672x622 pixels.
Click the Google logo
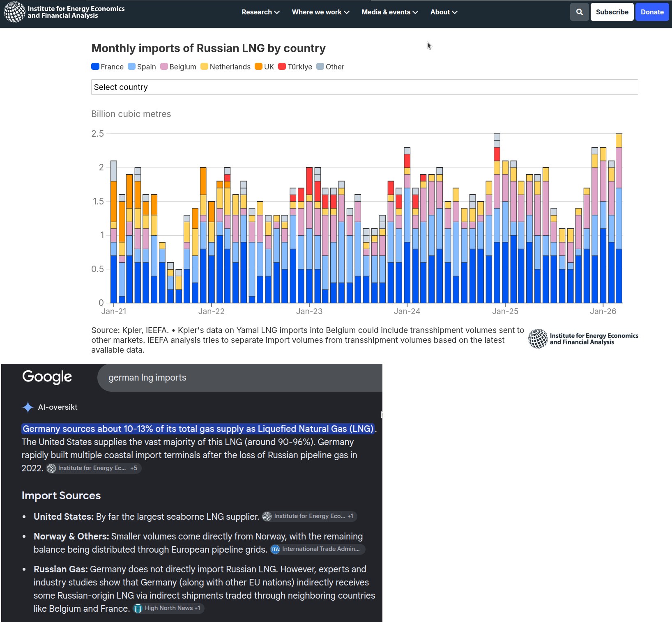pyautogui.click(x=47, y=377)
